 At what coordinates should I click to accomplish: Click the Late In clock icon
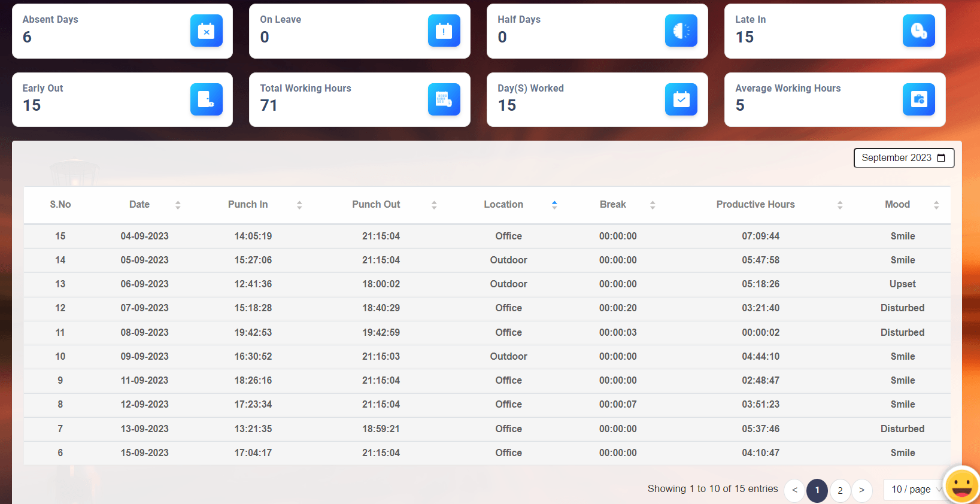[x=918, y=31]
